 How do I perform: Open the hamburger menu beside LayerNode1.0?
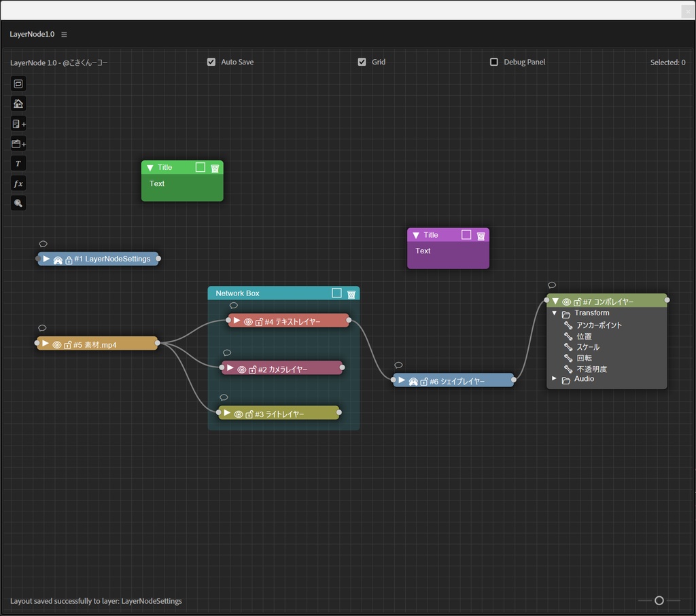64,34
